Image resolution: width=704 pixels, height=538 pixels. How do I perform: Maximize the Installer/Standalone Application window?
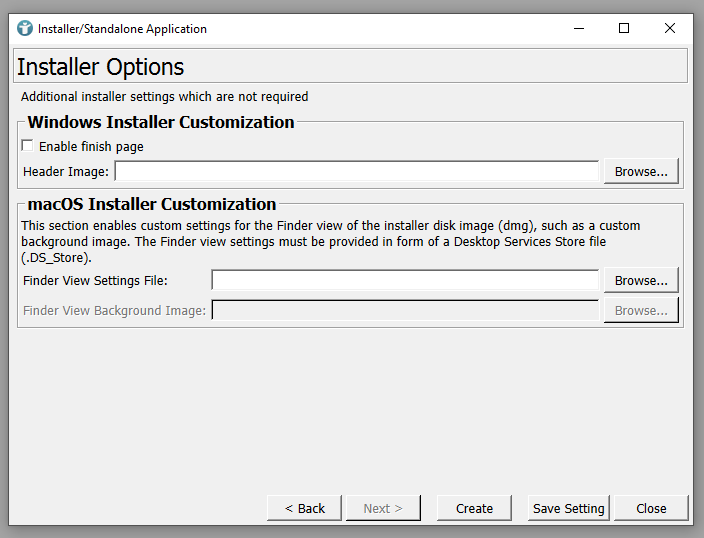(624, 29)
